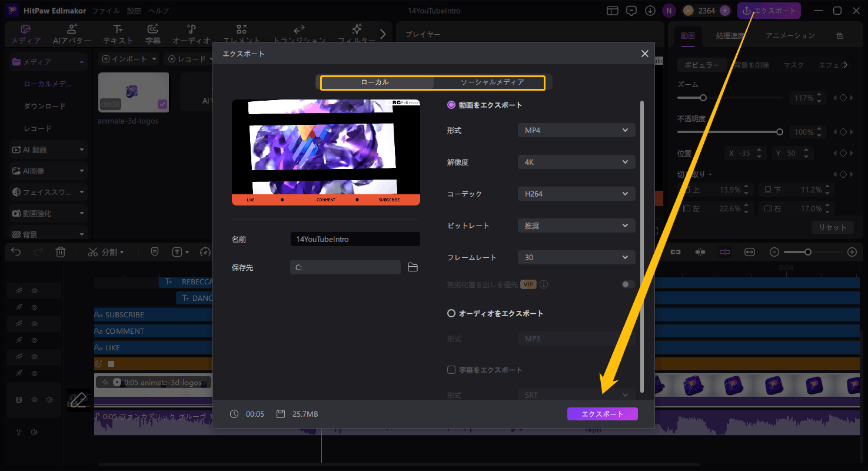868x471 pixels.
Task: Open the 形式 dropdown showing MP4
Action: [x=576, y=130]
